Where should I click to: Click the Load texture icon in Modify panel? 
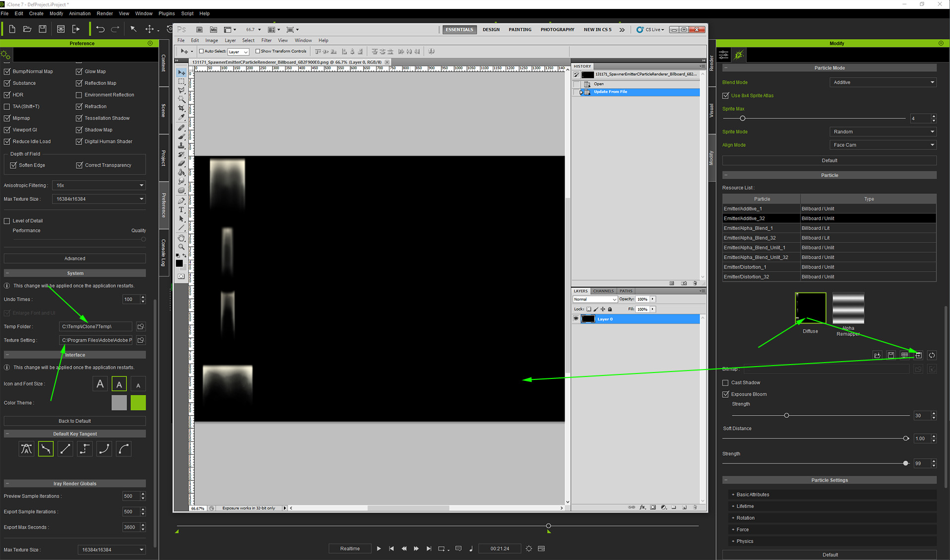click(x=877, y=355)
